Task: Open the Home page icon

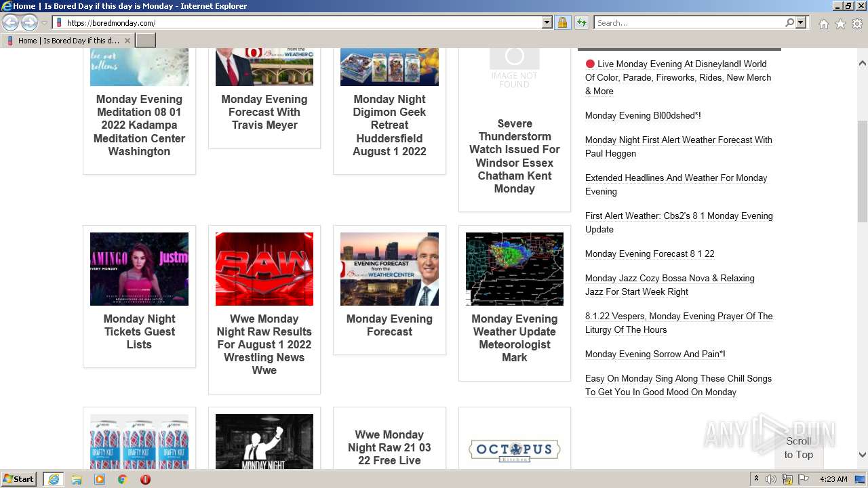Action: 823,24
